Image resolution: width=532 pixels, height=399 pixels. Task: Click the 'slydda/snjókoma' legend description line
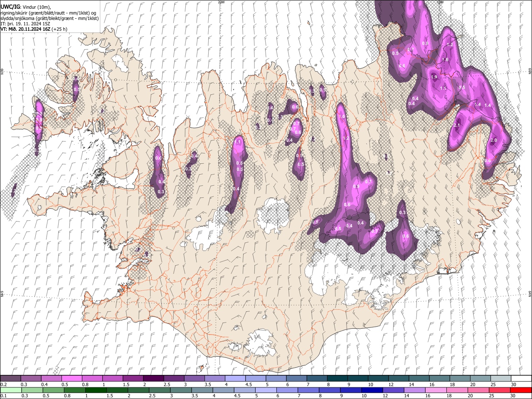coord(49,18)
